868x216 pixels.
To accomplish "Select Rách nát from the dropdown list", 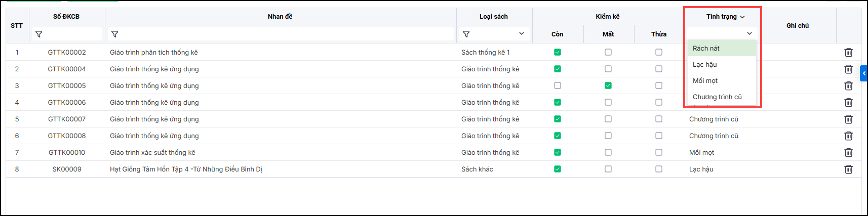I will [706, 49].
